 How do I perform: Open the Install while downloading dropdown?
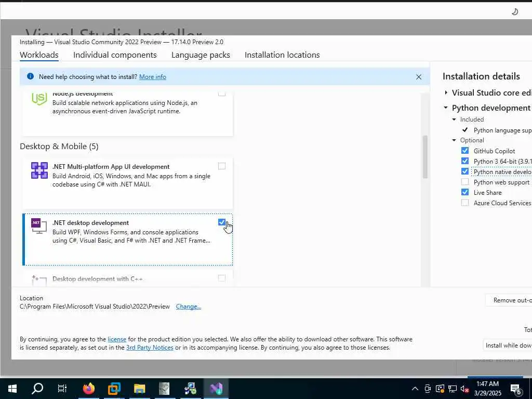point(508,345)
